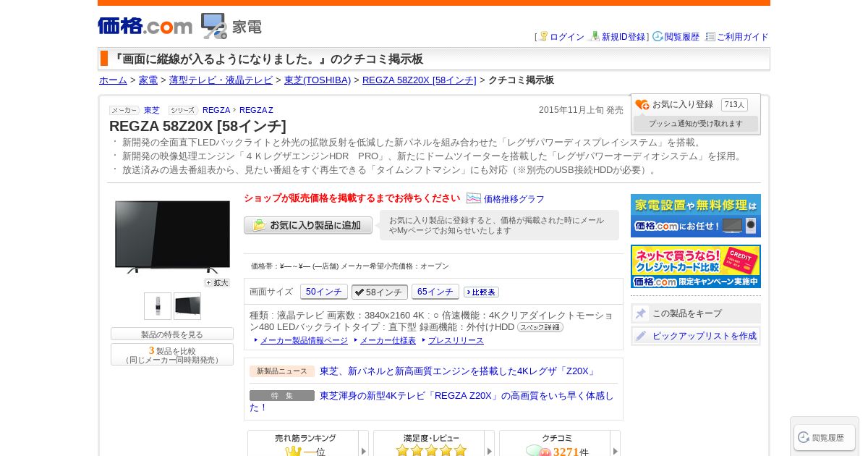Go to 家電 breadcrumb

[x=148, y=80]
